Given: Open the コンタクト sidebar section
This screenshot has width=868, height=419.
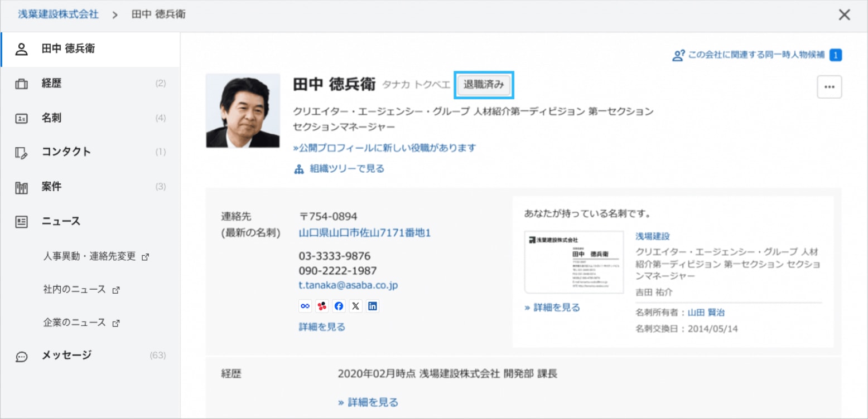Looking at the screenshot, I should [90, 152].
